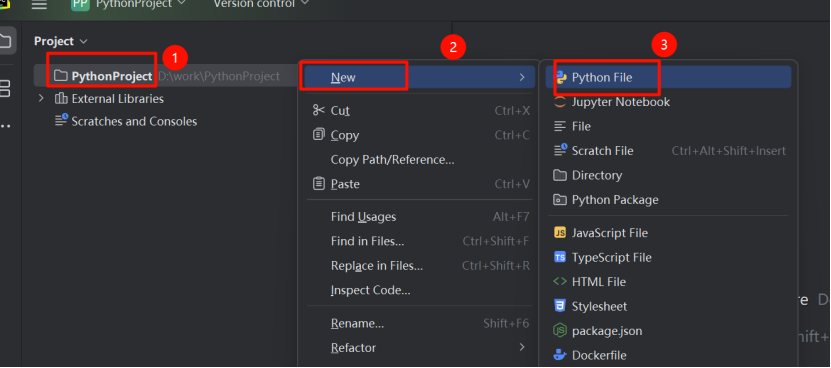Viewport: 831px width, 368px height.
Task: Create a new Scratch File
Action: coord(668,151)
